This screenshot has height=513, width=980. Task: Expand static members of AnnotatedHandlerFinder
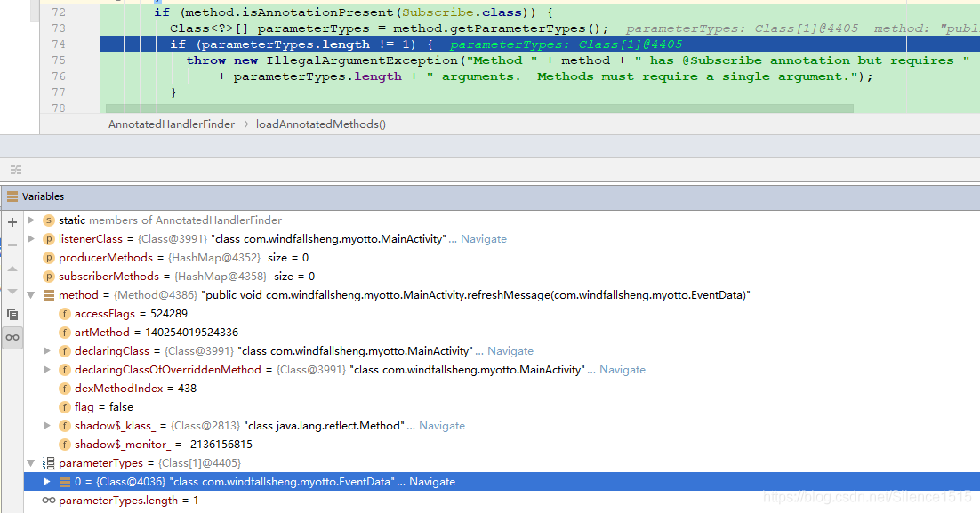[30, 220]
